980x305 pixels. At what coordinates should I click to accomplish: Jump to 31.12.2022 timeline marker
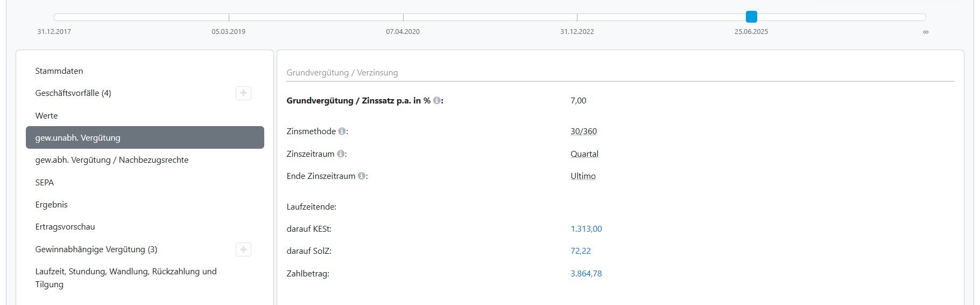point(577,18)
